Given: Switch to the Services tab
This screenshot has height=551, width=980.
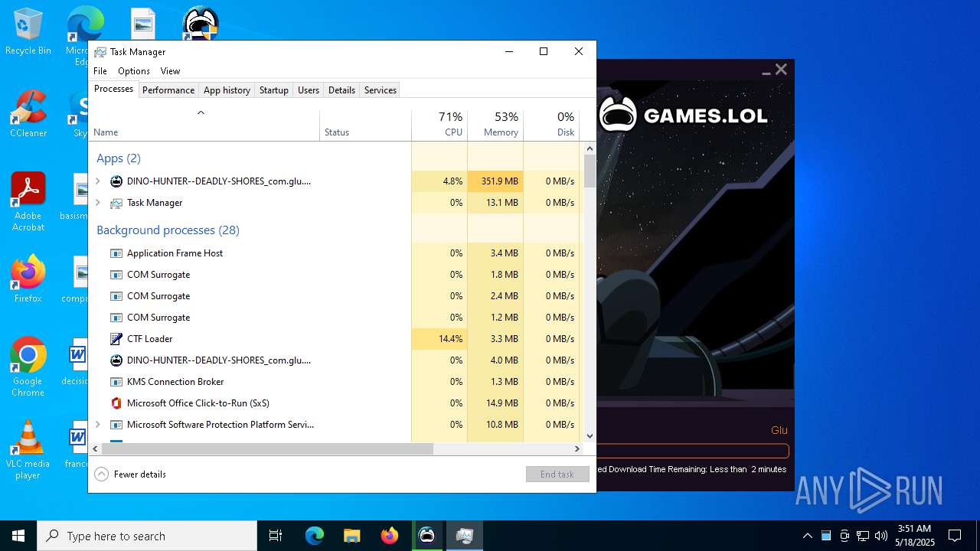Looking at the screenshot, I should pos(381,90).
